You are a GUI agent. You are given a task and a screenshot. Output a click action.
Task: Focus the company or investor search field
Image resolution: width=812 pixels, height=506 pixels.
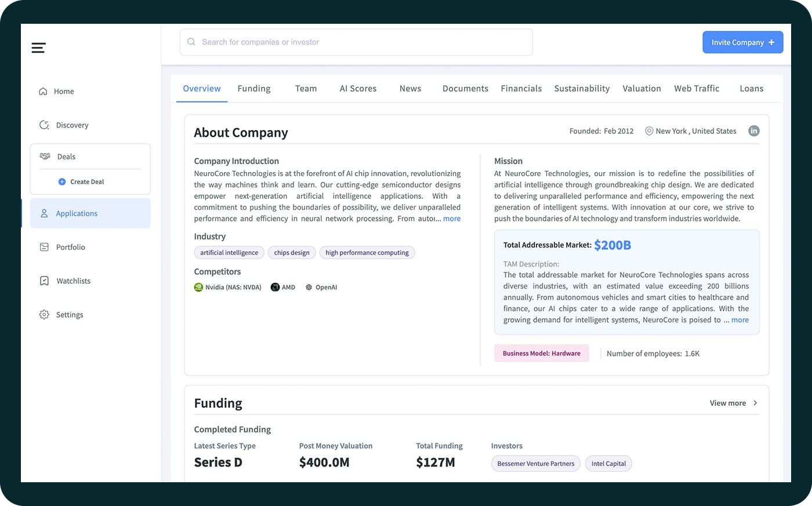pyautogui.click(x=356, y=42)
